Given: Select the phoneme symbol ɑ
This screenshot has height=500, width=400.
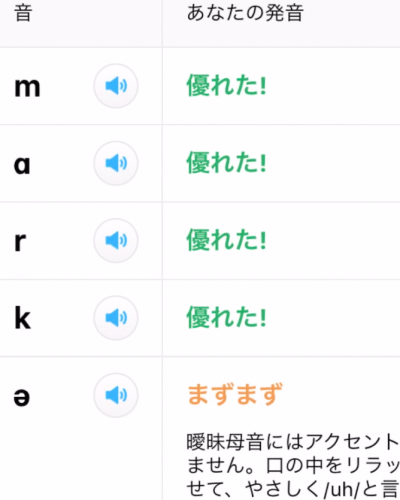Looking at the screenshot, I should point(22,165).
